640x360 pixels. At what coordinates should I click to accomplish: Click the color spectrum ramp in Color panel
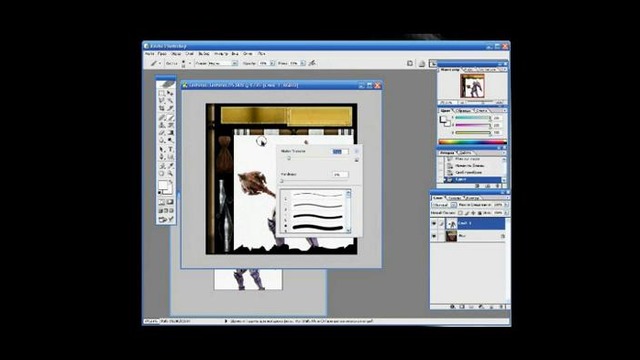472,142
